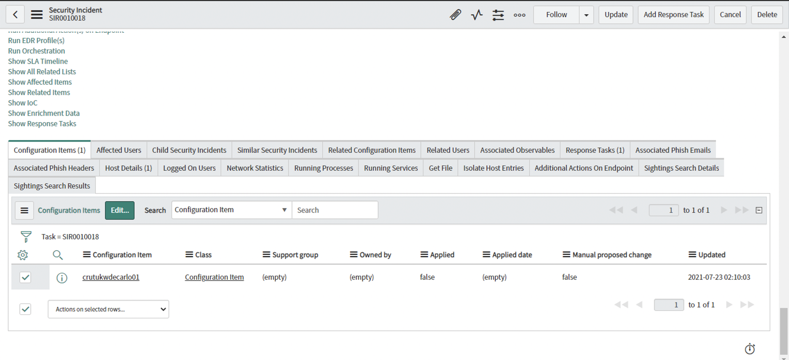Open the Show SLA Timeline link

pyautogui.click(x=38, y=61)
